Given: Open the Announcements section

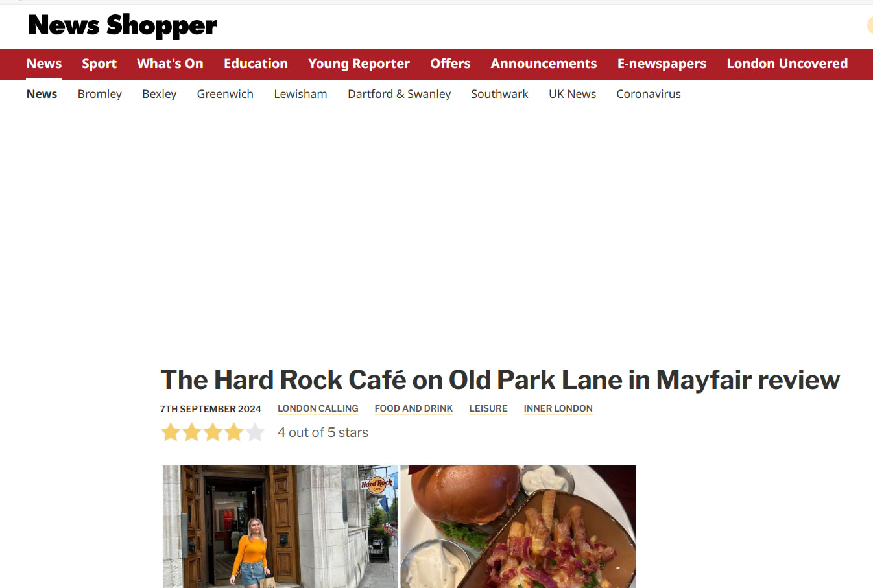Looking at the screenshot, I should 544,64.
